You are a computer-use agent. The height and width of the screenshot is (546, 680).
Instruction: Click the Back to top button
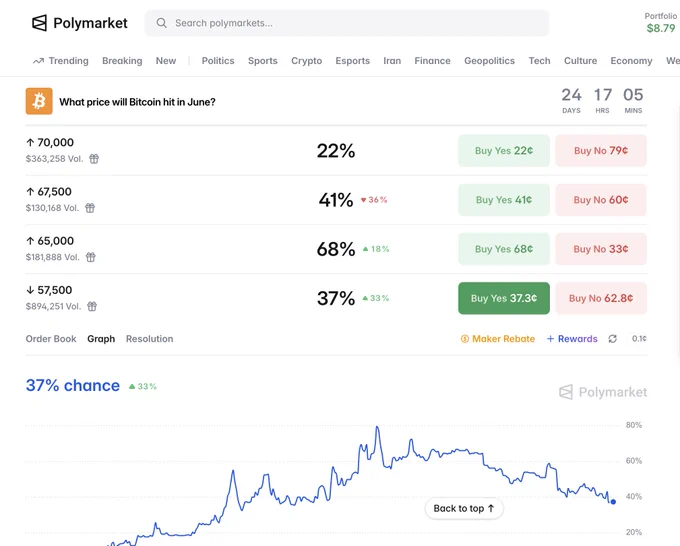pos(464,508)
